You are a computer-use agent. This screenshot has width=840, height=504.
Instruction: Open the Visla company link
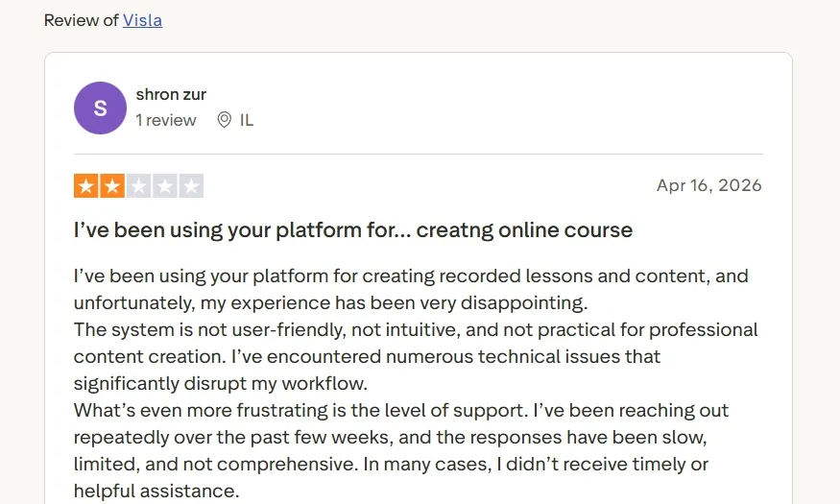coord(142,20)
